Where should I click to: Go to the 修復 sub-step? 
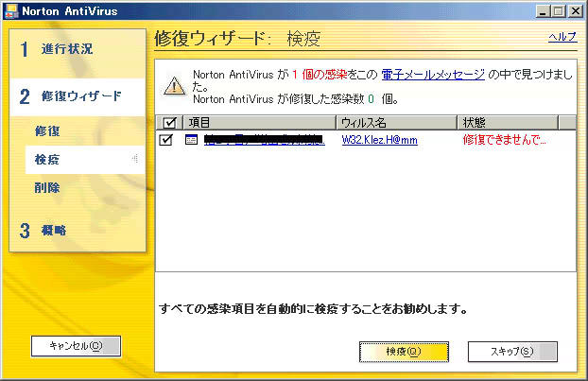[47, 130]
